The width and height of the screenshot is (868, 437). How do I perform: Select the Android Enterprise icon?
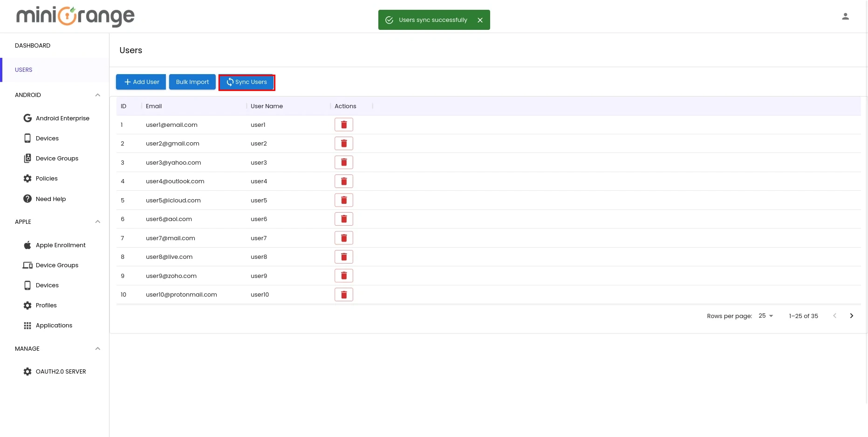pyautogui.click(x=27, y=118)
